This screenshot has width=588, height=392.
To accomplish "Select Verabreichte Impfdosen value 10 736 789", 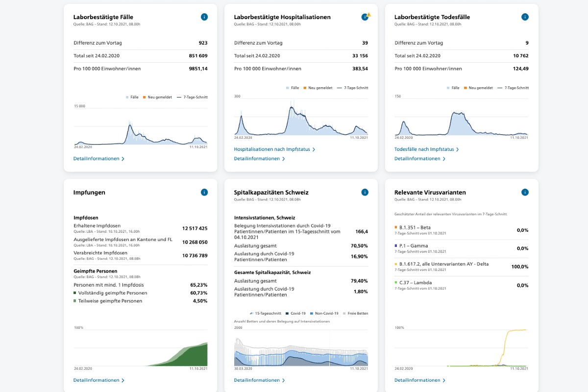I will coord(195,255).
